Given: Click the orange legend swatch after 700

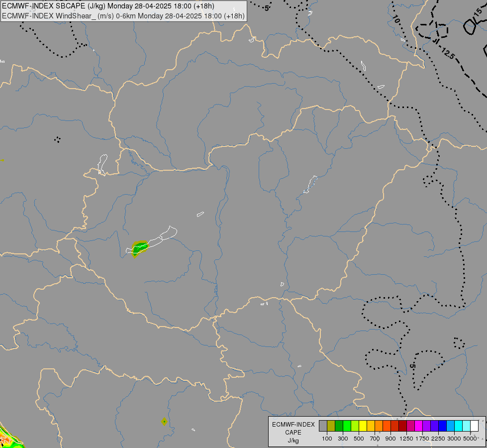Looking at the screenshot, I should tap(379, 426).
